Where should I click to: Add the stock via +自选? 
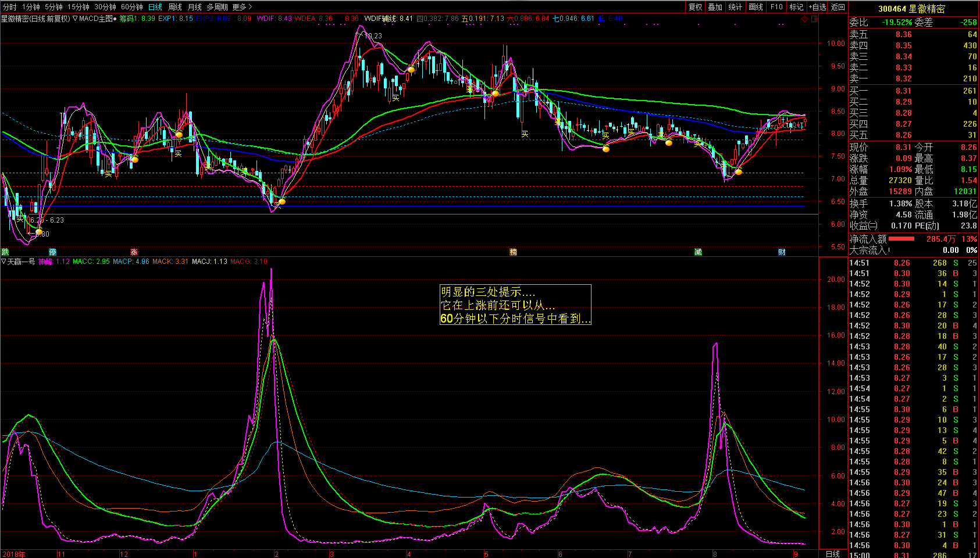click(x=817, y=7)
